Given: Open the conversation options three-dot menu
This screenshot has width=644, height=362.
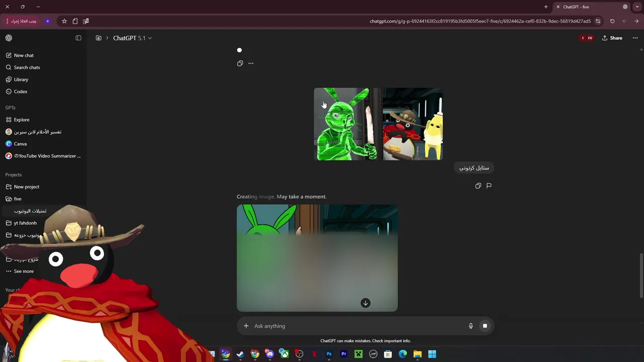Looking at the screenshot, I should click(635, 38).
